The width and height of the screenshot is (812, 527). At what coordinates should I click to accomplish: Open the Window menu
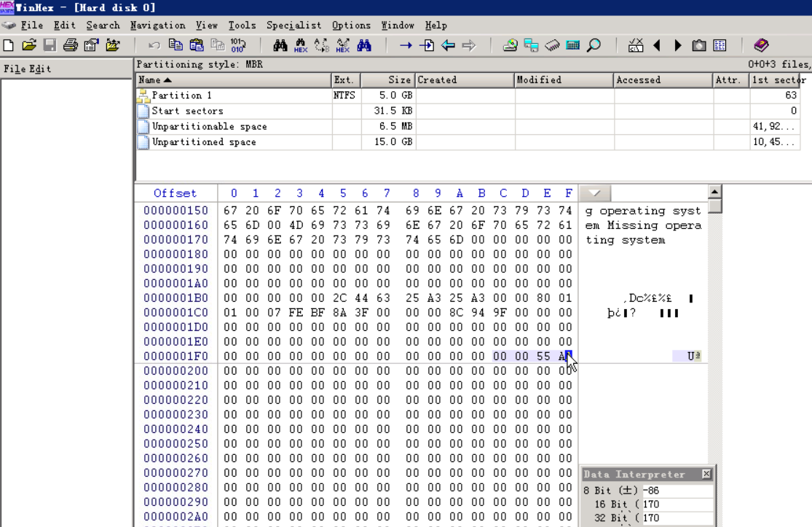tap(398, 26)
